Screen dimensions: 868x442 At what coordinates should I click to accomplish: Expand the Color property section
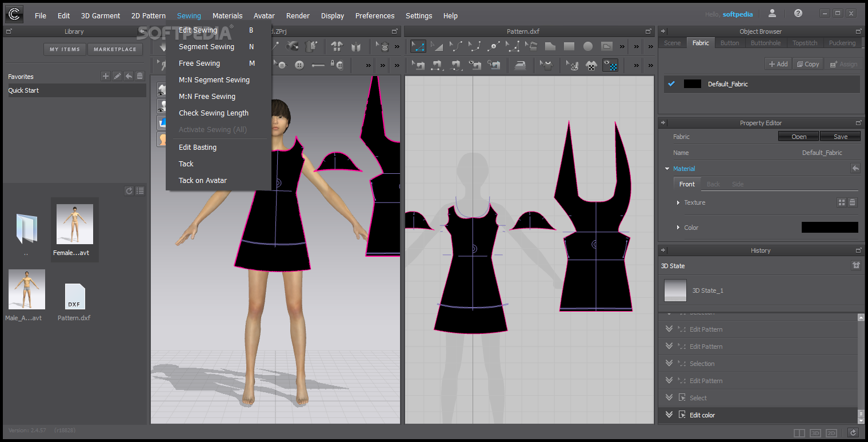point(678,228)
